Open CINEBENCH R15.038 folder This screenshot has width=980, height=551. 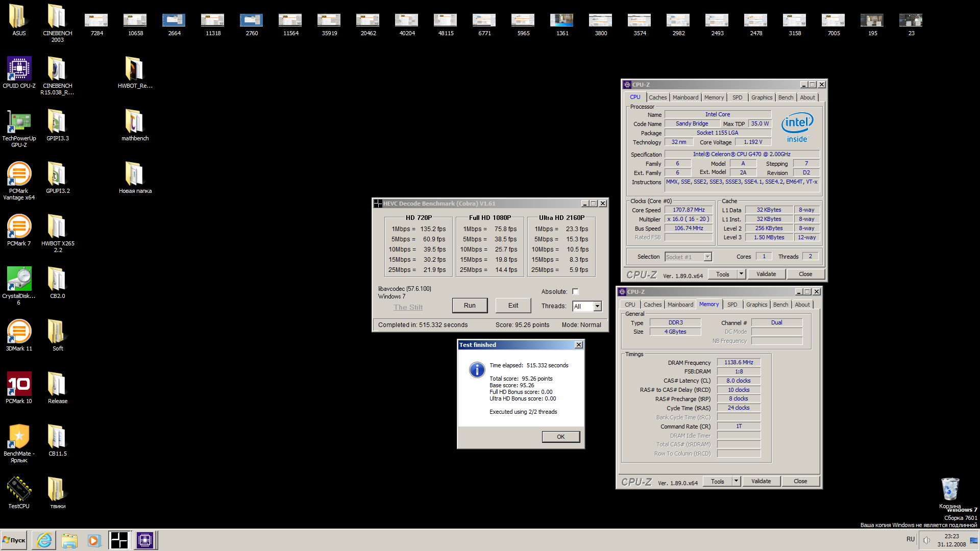58,76
